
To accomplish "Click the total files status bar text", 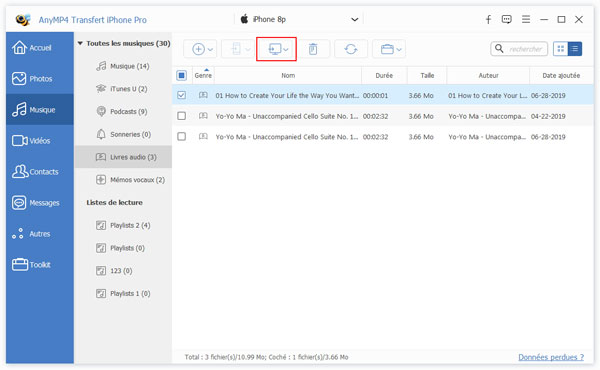I will click(x=266, y=357).
